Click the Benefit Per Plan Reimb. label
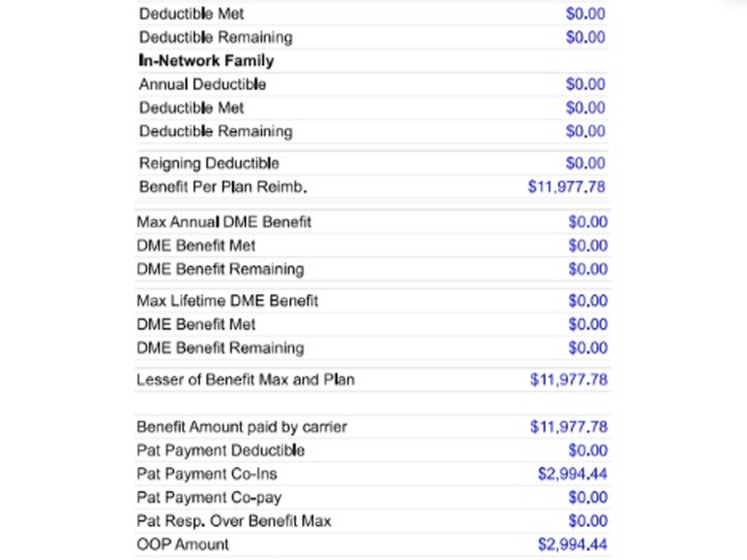Image resolution: width=747 pixels, height=560 pixels. [223, 187]
